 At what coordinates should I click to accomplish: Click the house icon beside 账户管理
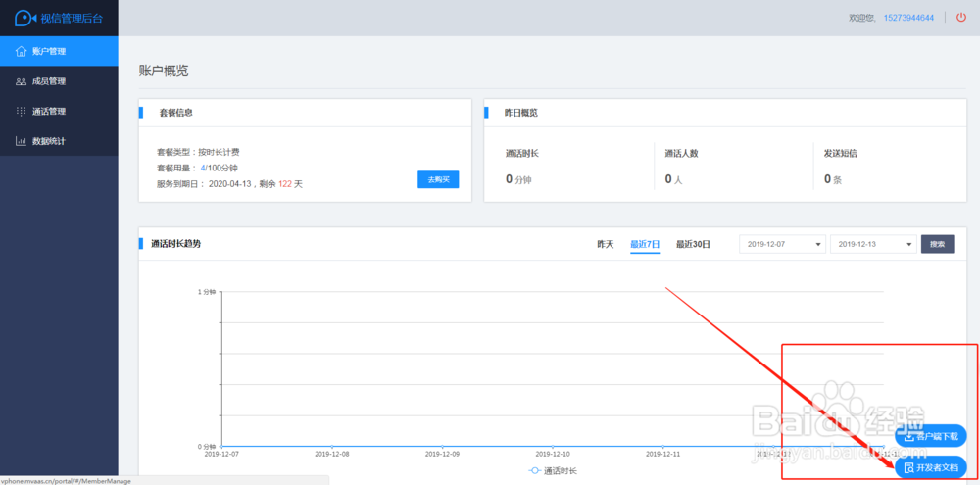21,51
